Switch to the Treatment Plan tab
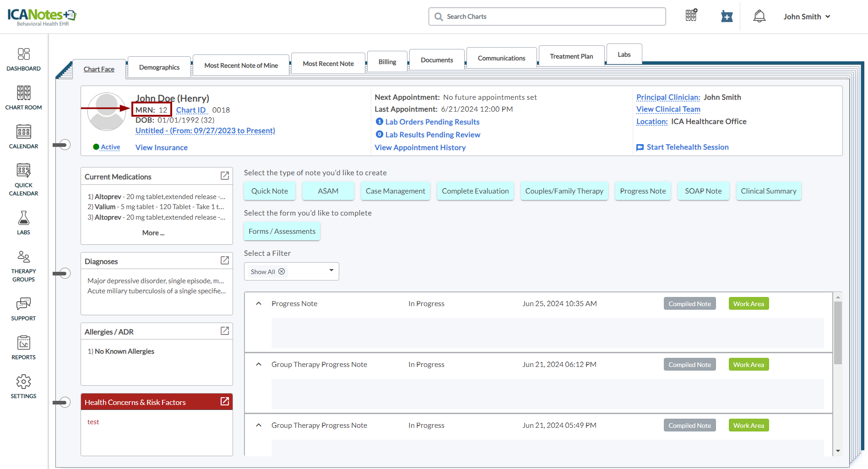The image size is (868, 469). [571, 56]
